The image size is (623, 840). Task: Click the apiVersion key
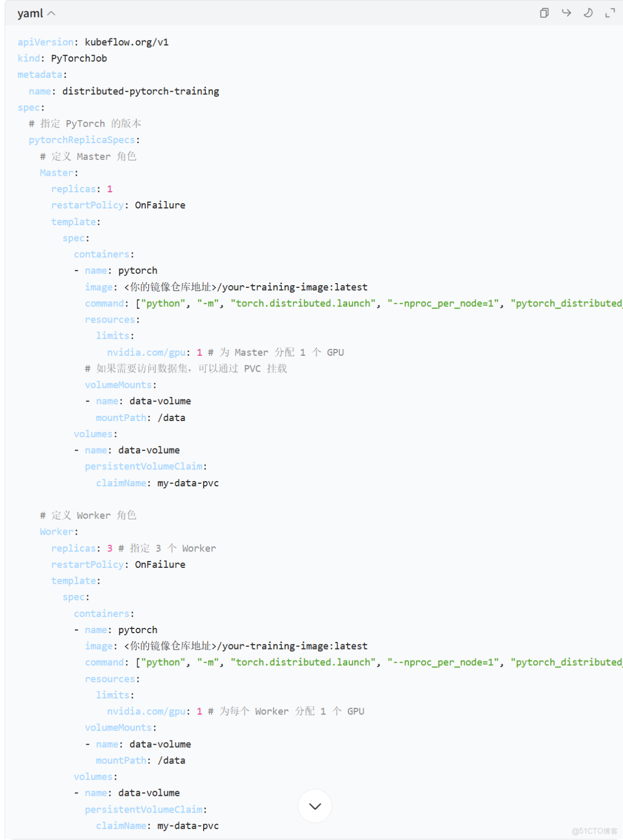45,42
